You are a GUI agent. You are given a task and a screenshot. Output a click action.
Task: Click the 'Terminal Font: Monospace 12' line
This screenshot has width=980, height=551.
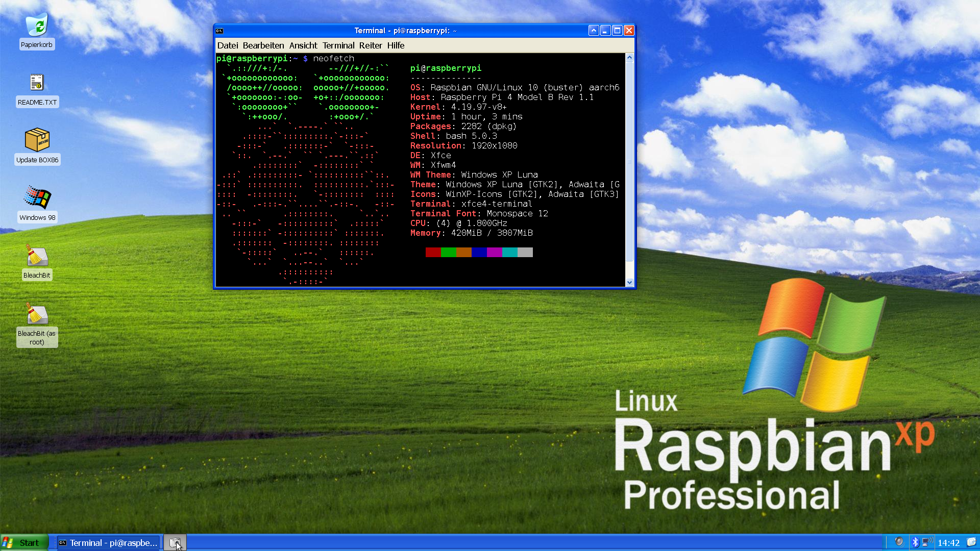click(479, 214)
